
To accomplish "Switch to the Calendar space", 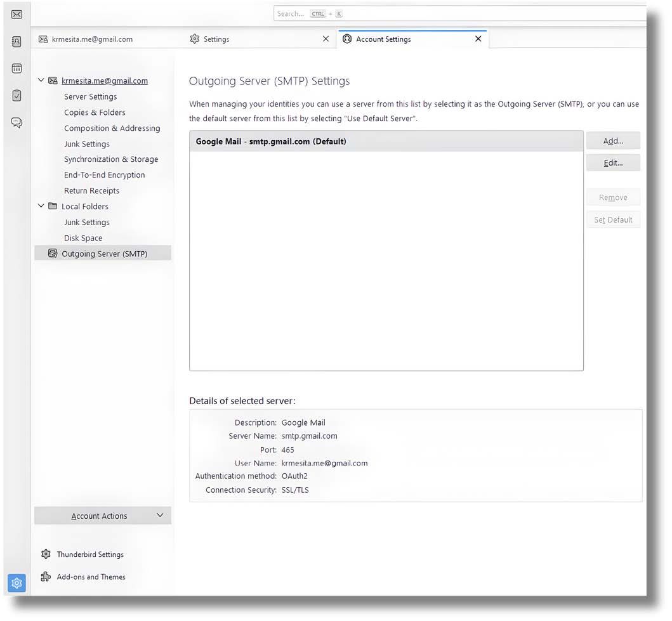I will click(x=16, y=68).
